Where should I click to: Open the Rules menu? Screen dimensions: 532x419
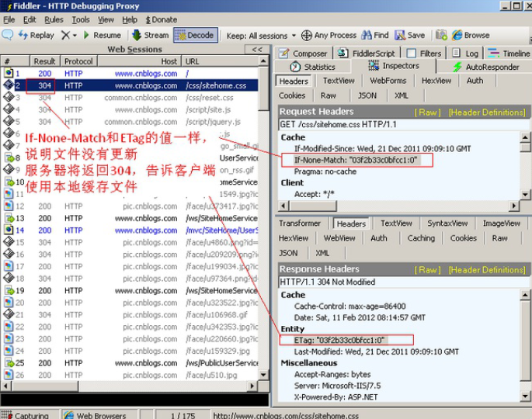[54, 19]
